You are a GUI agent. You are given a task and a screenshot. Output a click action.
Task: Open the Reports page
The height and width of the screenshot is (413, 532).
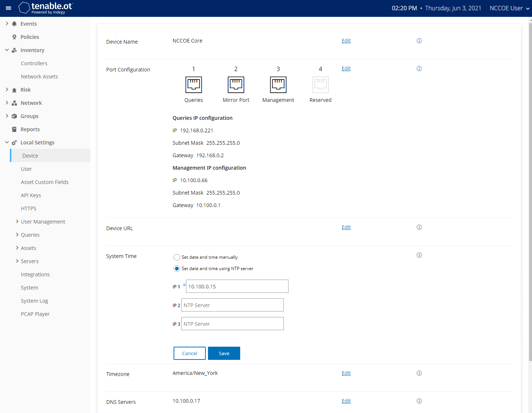30,129
